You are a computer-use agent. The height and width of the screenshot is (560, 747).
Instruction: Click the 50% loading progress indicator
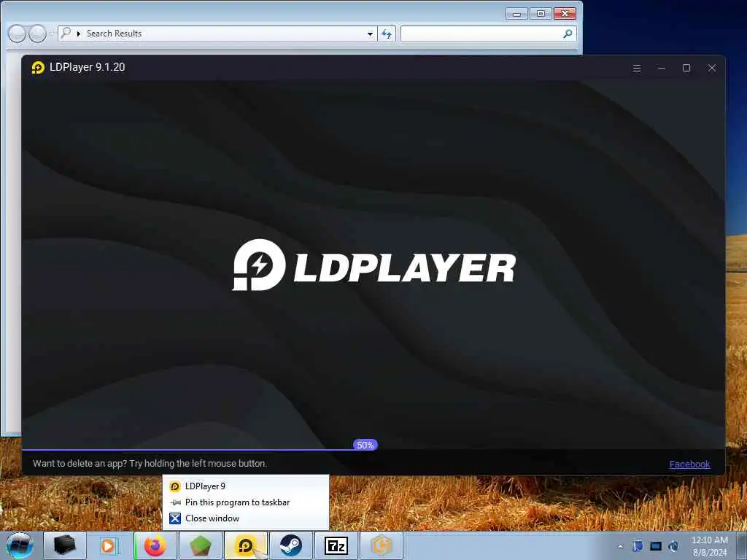[x=365, y=445]
